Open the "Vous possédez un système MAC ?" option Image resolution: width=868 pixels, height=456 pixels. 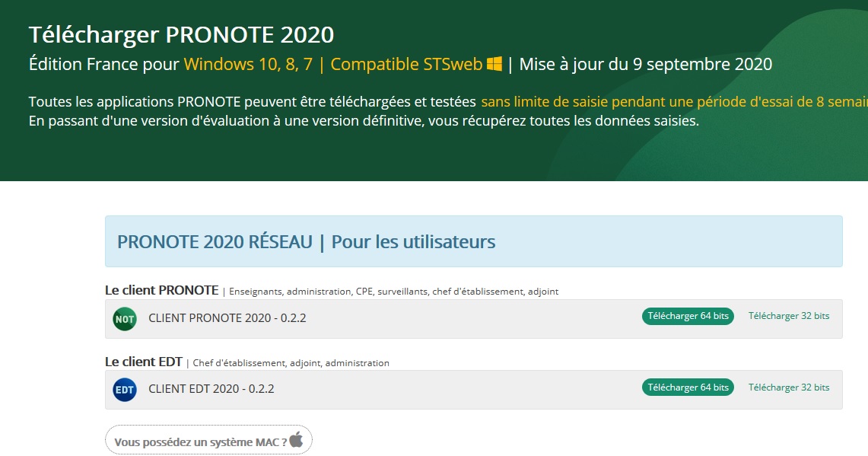coord(201,442)
